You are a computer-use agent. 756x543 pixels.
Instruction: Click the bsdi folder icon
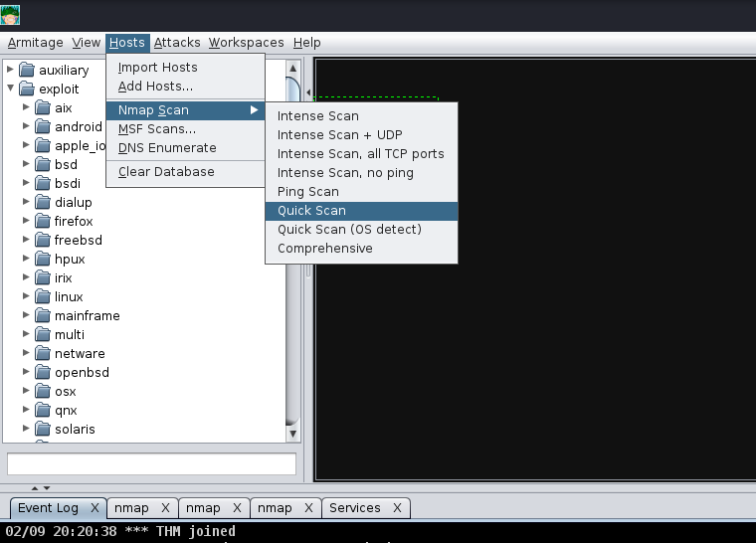click(x=43, y=183)
